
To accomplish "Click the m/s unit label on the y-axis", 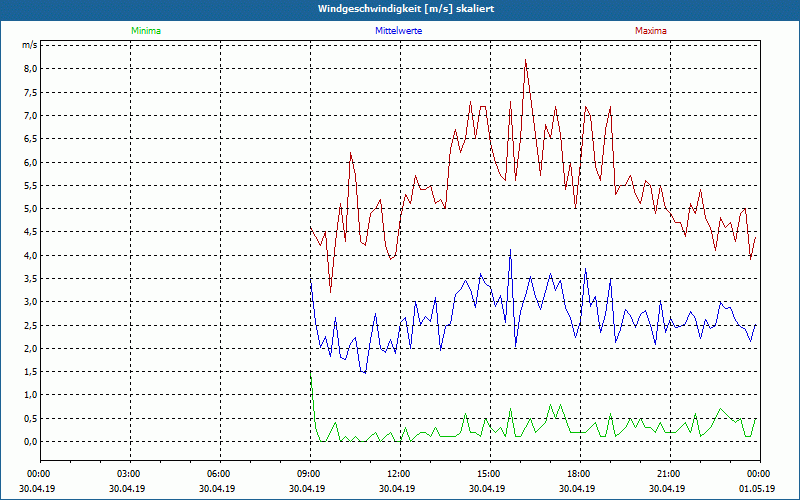I will point(29,45).
